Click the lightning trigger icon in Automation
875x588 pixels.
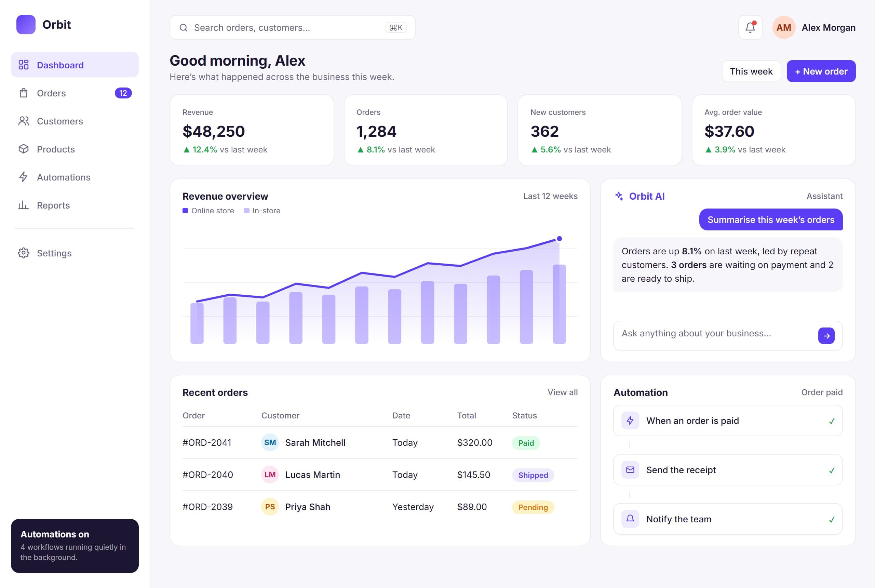pos(630,420)
